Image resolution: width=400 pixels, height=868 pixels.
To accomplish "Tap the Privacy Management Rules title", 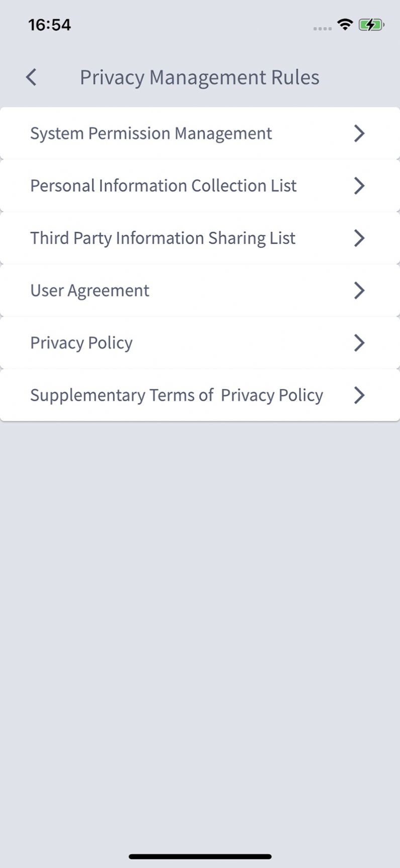I will (x=199, y=77).
